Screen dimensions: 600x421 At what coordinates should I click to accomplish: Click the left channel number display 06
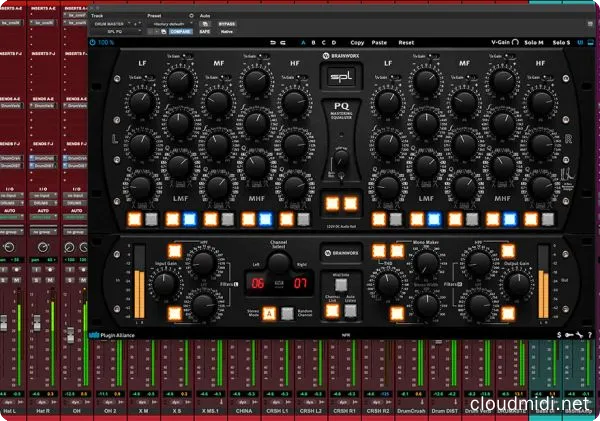pos(257,283)
